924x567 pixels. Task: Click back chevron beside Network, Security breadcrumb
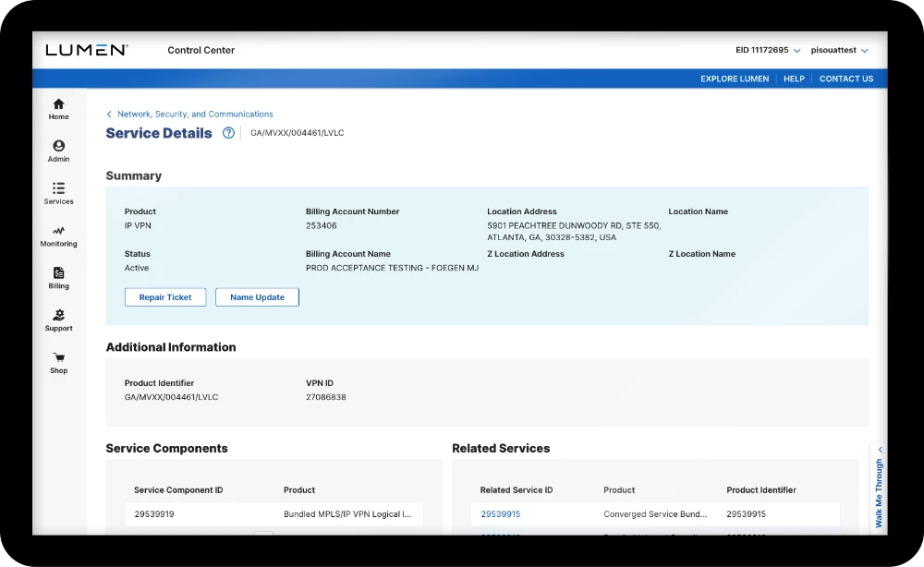coord(109,115)
